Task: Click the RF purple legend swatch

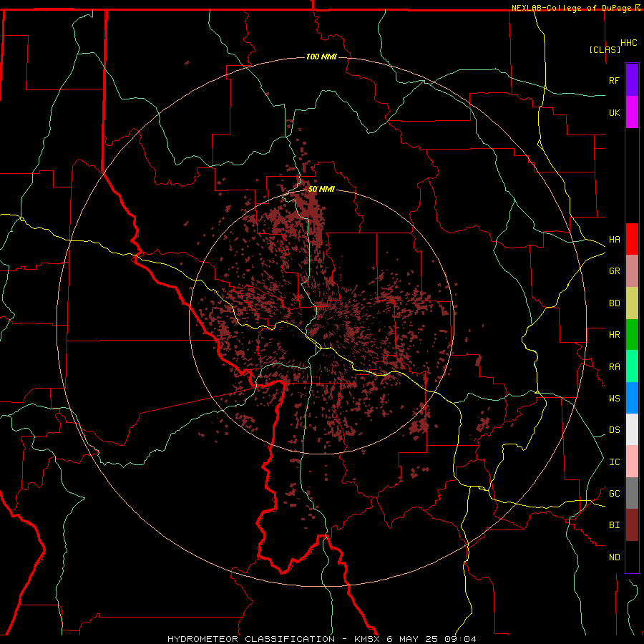Action: coord(632,80)
